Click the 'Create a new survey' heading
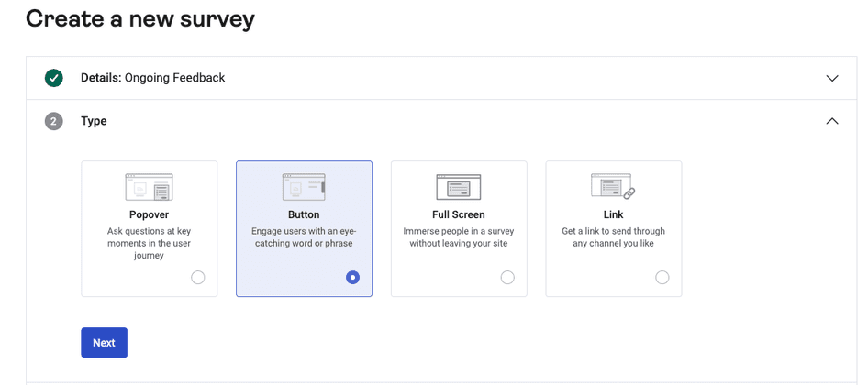 pos(140,19)
